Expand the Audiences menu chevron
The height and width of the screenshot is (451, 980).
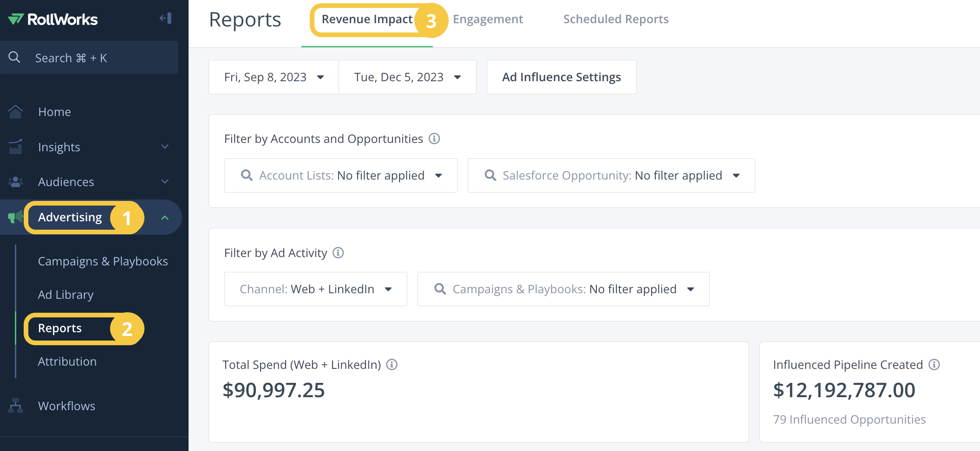click(x=165, y=181)
